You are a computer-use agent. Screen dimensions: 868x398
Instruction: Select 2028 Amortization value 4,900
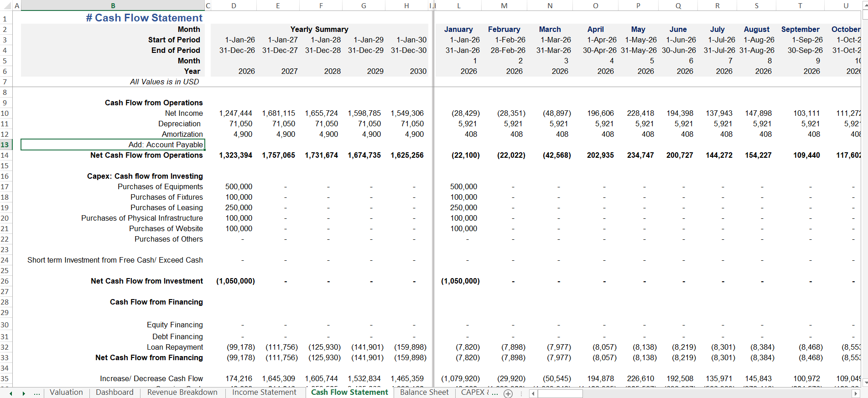[x=328, y=134]
